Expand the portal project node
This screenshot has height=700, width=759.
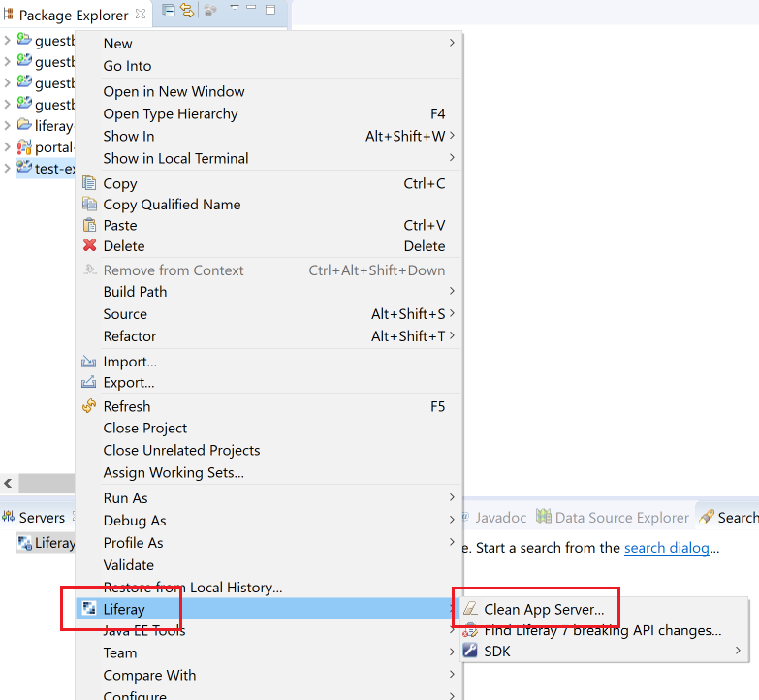click(x=7, y=146)
